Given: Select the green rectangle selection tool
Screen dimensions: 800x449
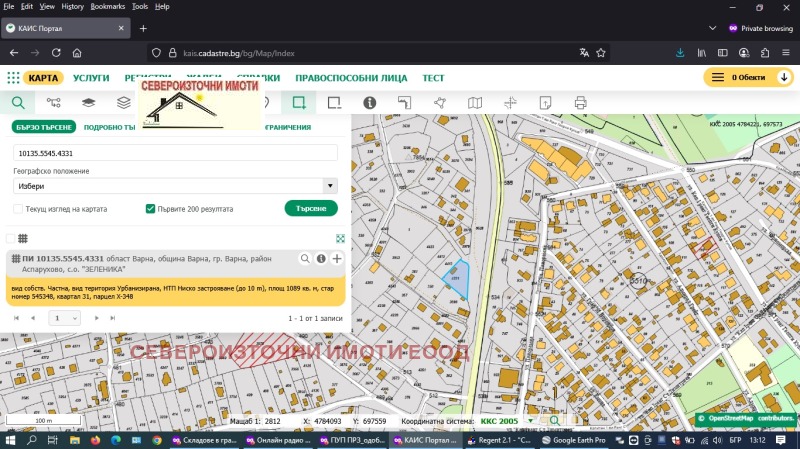Looking at the screenshot, I should pos(297,102).
